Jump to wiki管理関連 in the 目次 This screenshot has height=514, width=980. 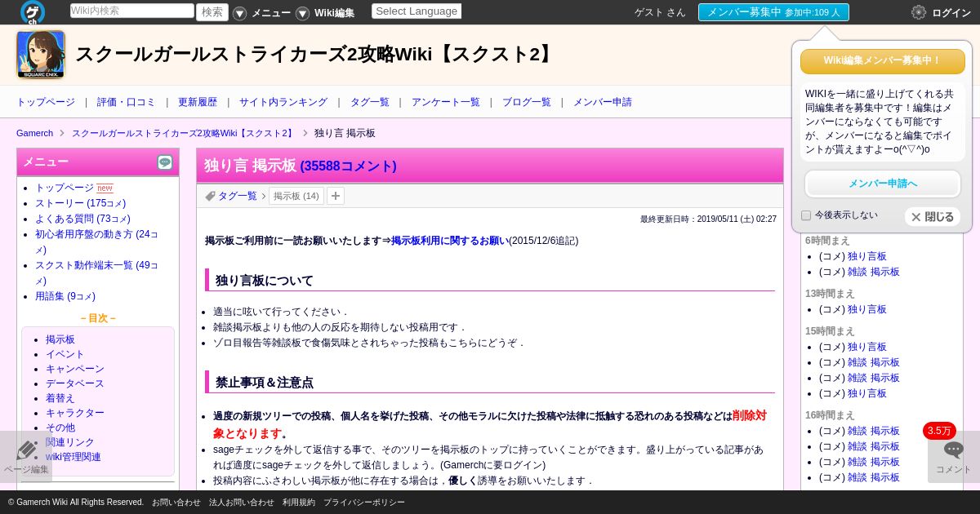[x=73, y=457]
